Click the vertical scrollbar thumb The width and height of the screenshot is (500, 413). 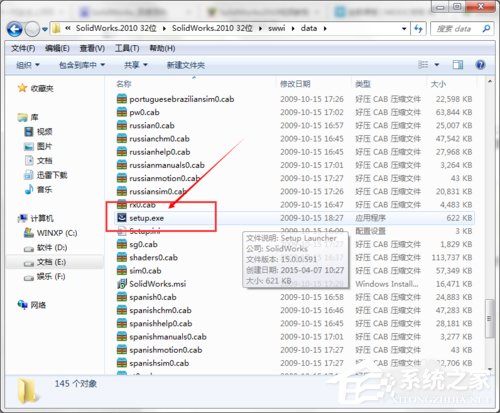(490, 319)
